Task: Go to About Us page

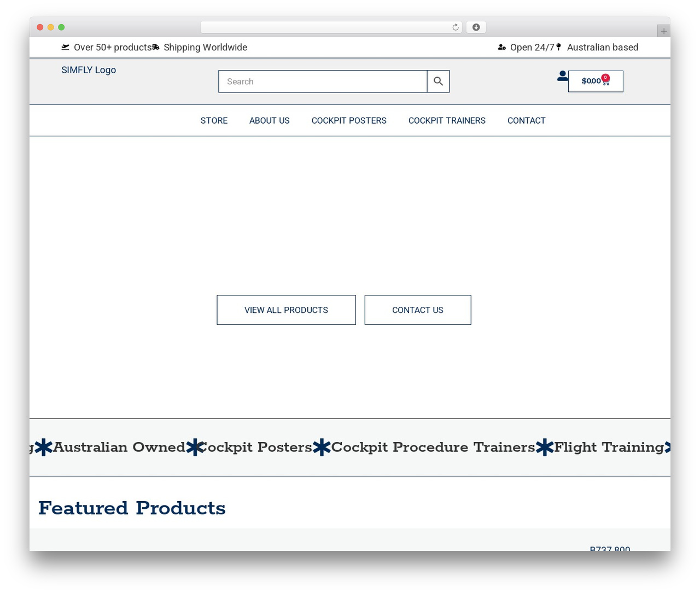Action: coord(270,120)
